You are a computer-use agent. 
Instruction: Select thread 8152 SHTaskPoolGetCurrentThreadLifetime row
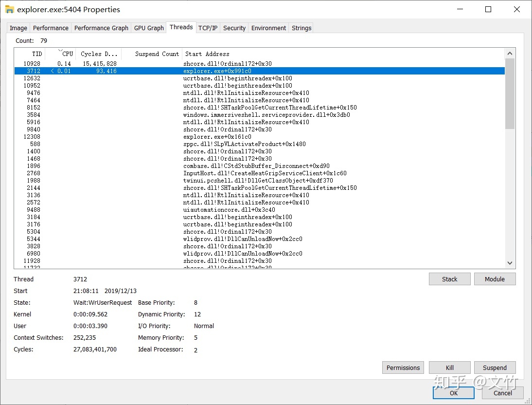tap(260, 108)
